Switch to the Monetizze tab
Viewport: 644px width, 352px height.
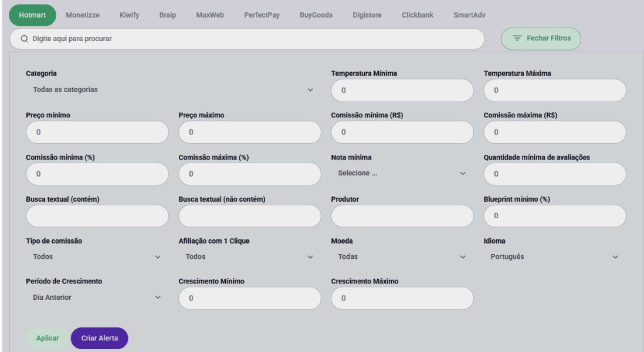82,15
